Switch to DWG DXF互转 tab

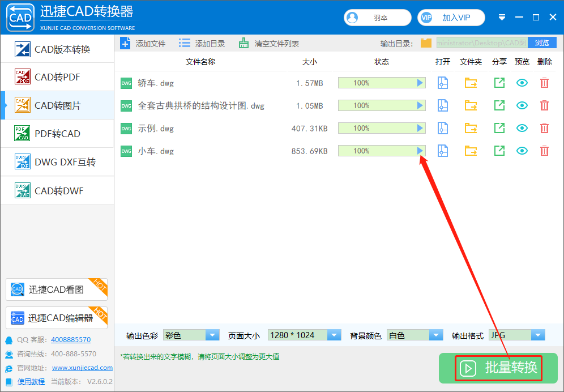[58, 162]
